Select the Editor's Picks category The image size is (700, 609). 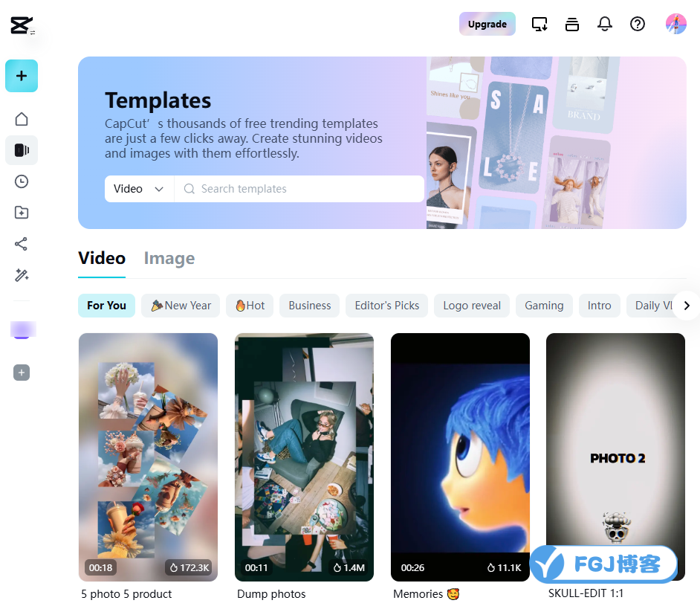pos(386,306)
